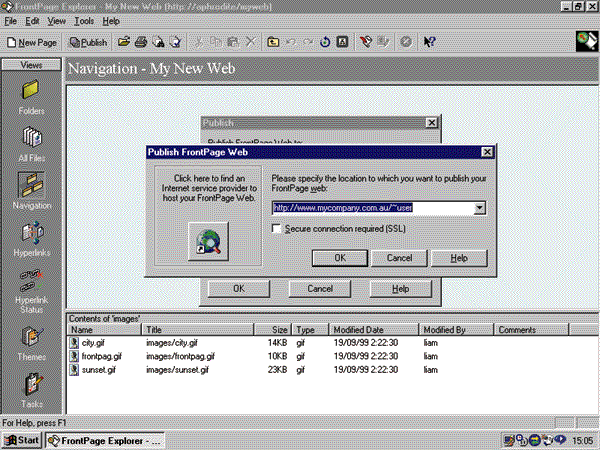
Task: Expand the publish location dropdown arrow
Action: click(480, 208)
